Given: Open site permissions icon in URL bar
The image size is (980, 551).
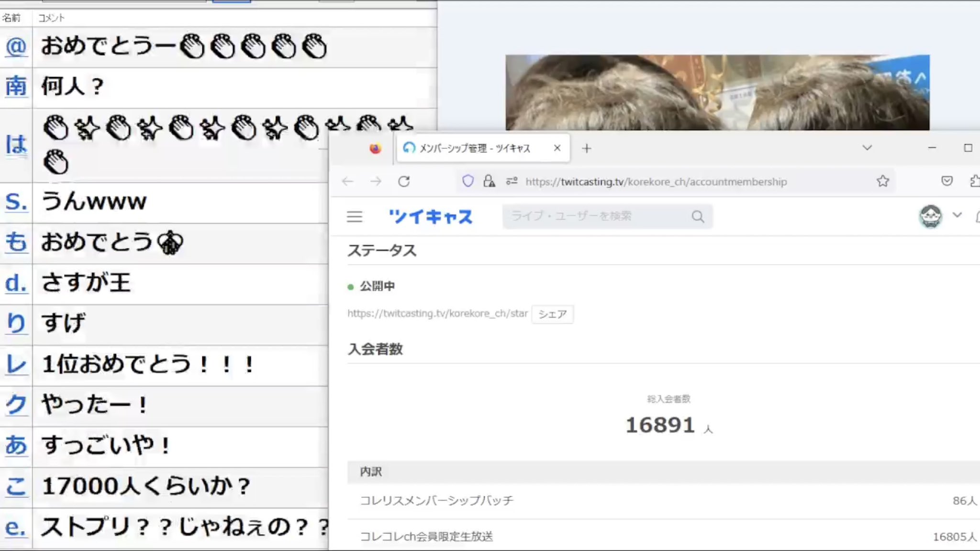Looking at the screenshot, I should coord(512,181).
